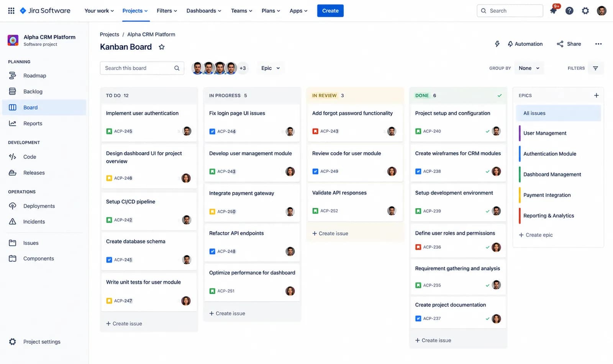Click the plus icon in Epics panel header
The height and width of the screenshot is (364, 613).
pos(596,95)
